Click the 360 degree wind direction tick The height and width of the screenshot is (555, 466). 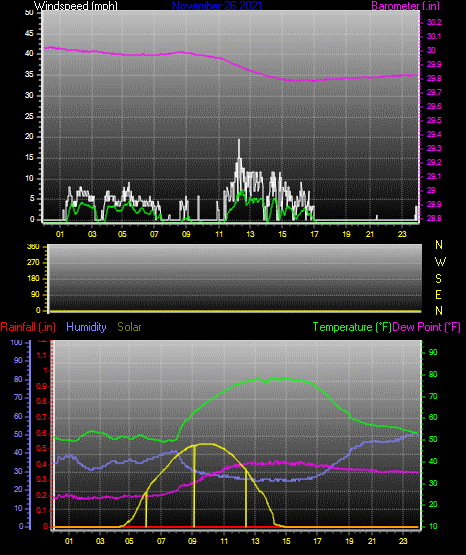33,246
